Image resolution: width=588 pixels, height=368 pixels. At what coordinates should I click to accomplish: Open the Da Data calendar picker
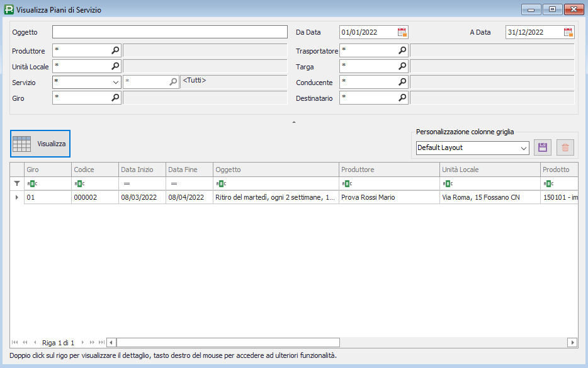pyautogui.click(x=402, y=32)
